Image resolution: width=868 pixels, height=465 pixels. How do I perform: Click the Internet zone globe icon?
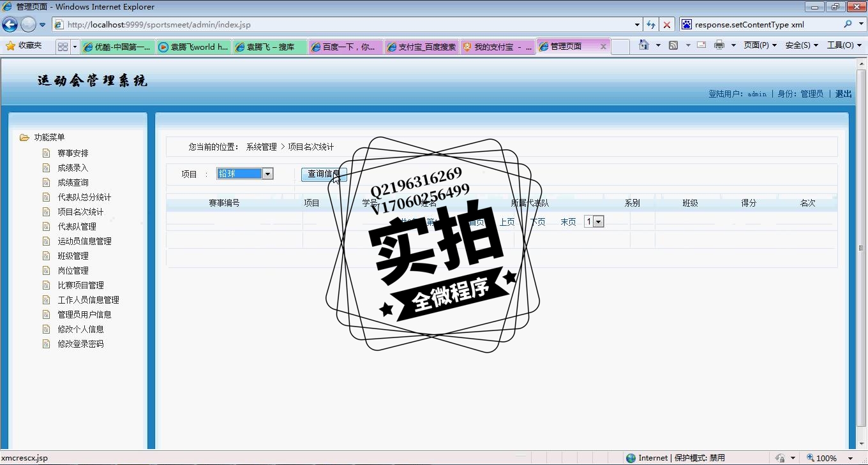coord(631,458)
